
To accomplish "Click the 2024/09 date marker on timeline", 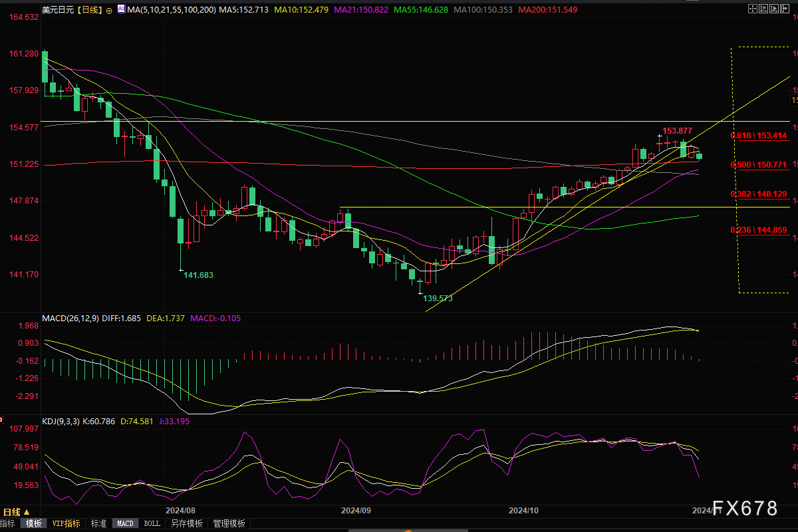I will pyautogui.click(x=355, y=511).
